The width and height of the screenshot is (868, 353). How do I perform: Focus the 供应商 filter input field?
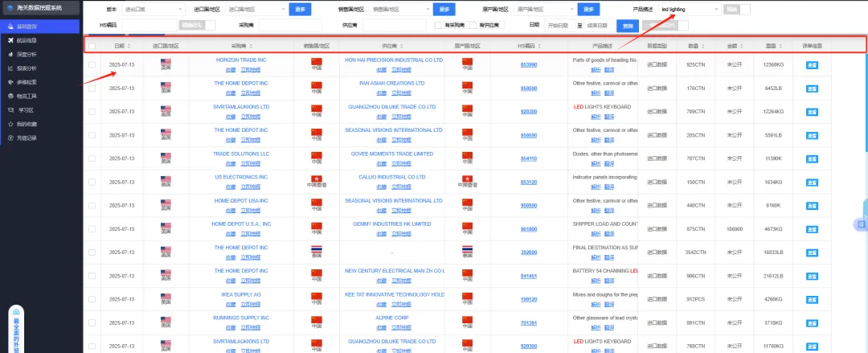[x=394, y=26]
